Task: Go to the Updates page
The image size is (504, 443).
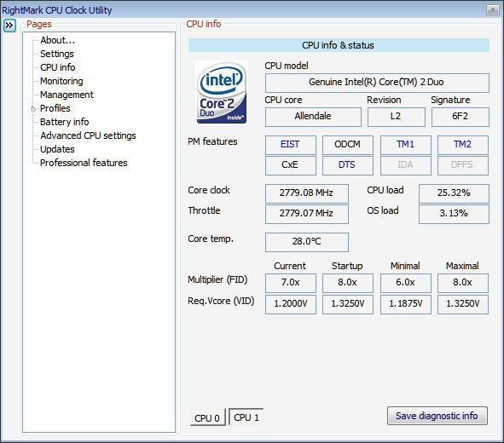Action: click(57, 149)
